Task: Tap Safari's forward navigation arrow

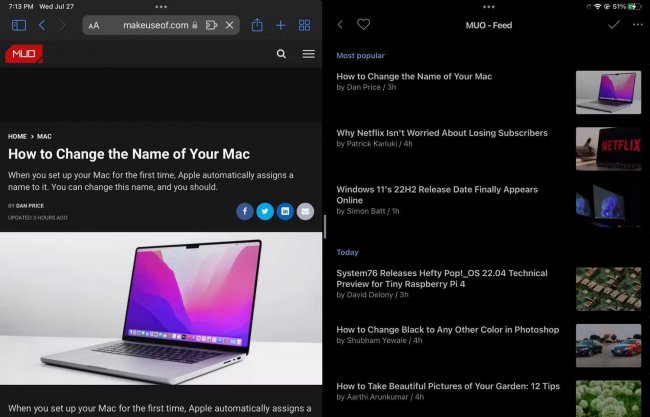Action: [62, 25]
